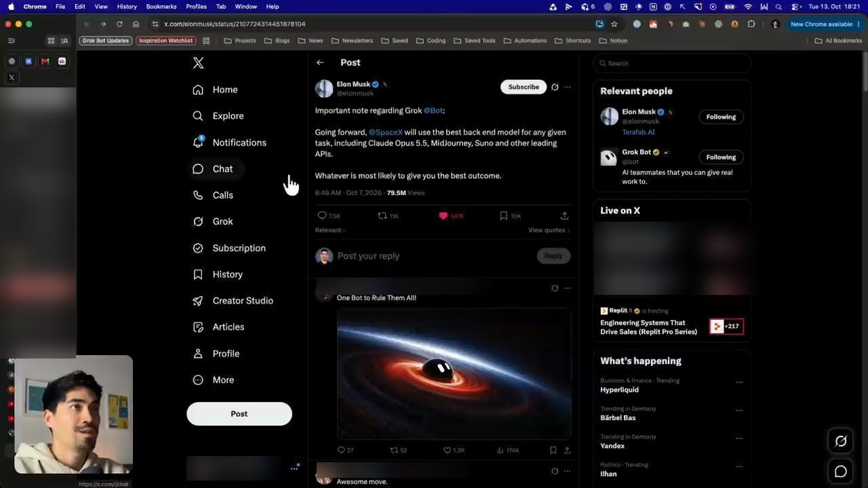This screenshot has height=488, width=868.
Task: Open the Gmail pinned tab icon
Action: click(x=45, y=61)
